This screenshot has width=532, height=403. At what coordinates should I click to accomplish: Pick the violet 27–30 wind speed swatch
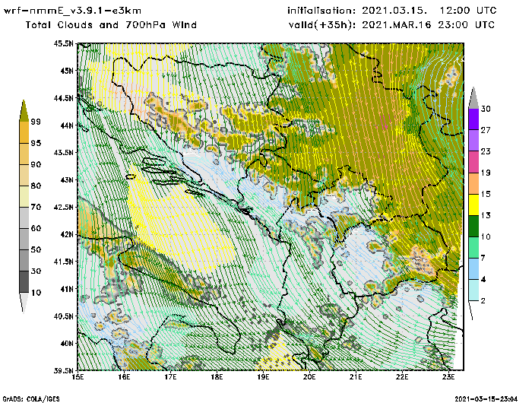(473, 119)
